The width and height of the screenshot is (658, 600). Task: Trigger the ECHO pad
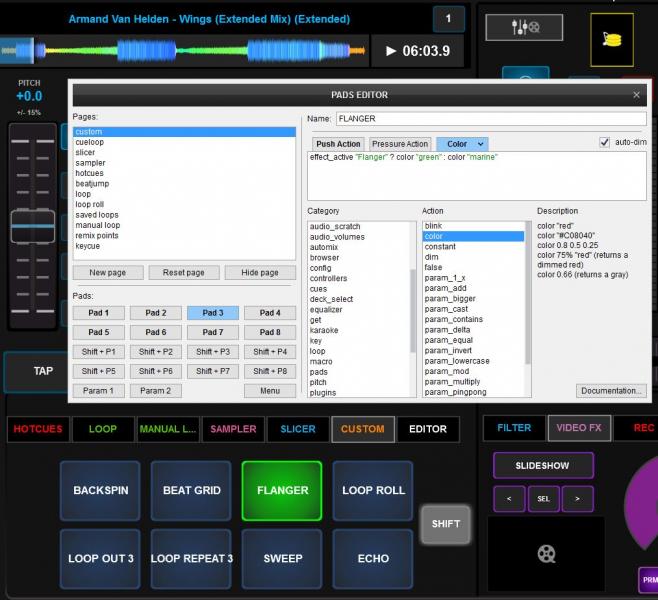point(373,559)
